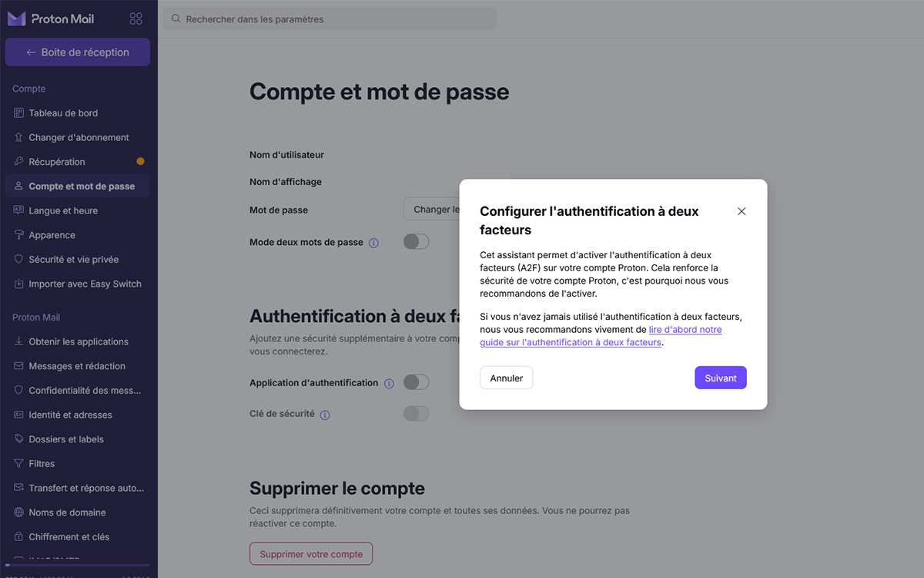Screen dimensions: 924x578
Task: Toggle the Clé de sécurité switch
Action: (417, 414)
